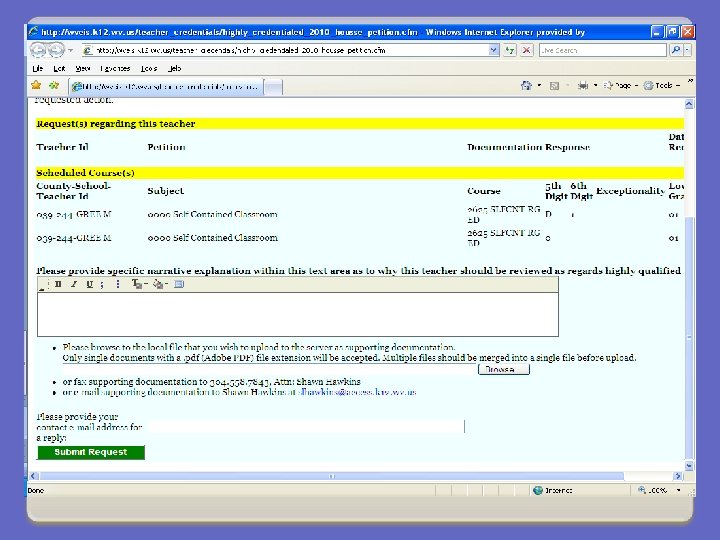The height and width of the screenshot is (540, 720).
Task: Open the Favorites Center star icon
Action: [x=36, y=85]
